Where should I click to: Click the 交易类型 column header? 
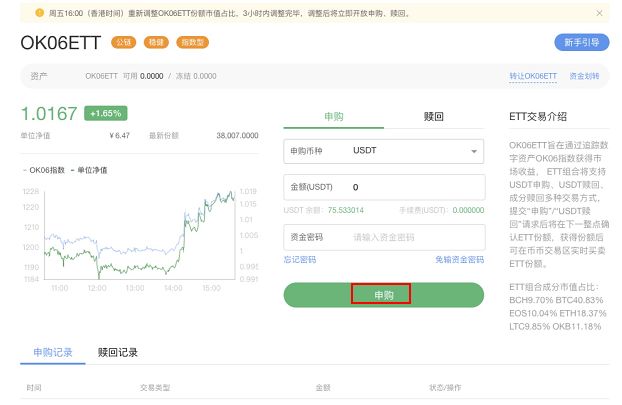(x=155, y=388)
